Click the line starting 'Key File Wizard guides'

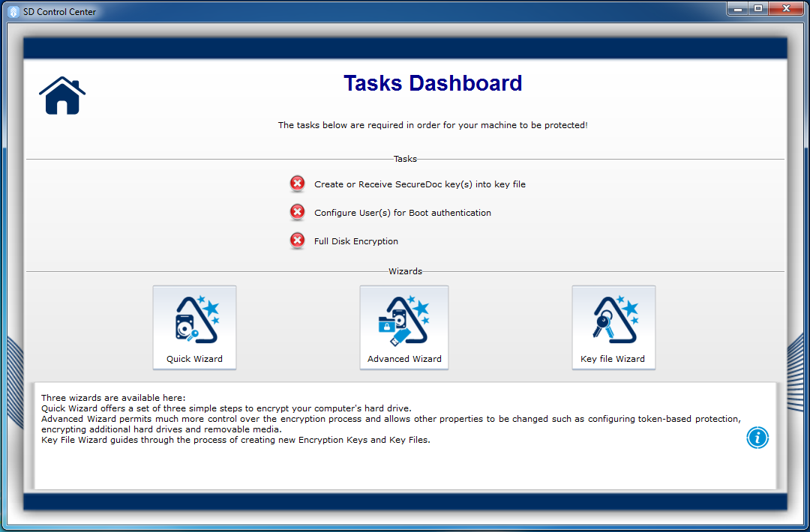click(235, 440)
